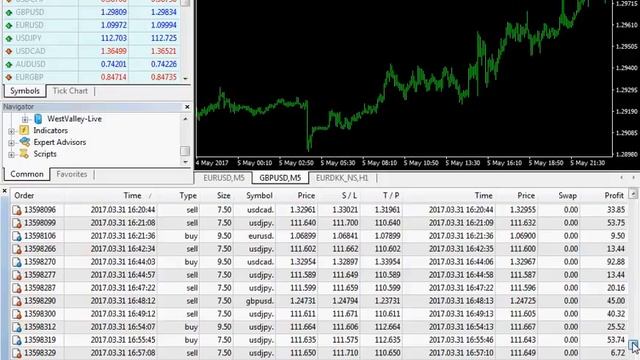
Task: Click the WestValley-Live account icon
Action: click(x=38, y=119)
